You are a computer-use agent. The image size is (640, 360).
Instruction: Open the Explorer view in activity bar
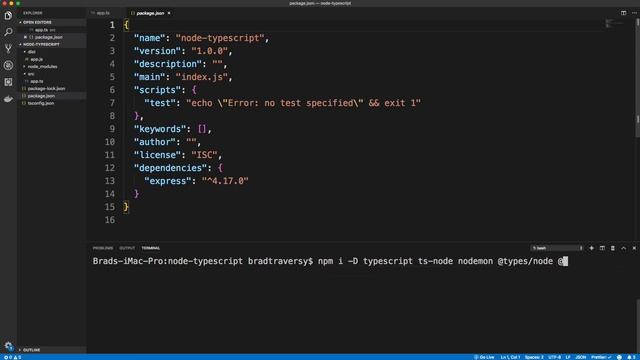click(x=8, y=16)
